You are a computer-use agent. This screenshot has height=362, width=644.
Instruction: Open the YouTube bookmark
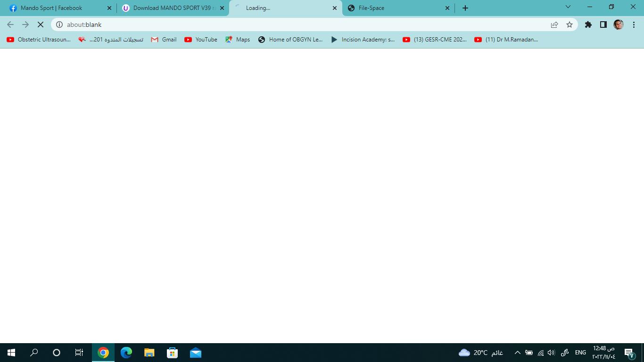pyautogui.click(x=201, y=40)
